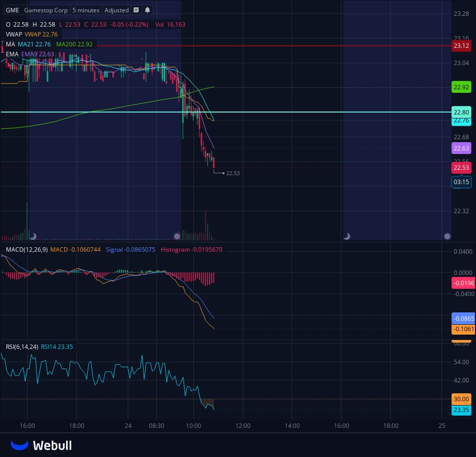
Task: Click the red 23.12 price level tag
Action: (x=461, y=45)
